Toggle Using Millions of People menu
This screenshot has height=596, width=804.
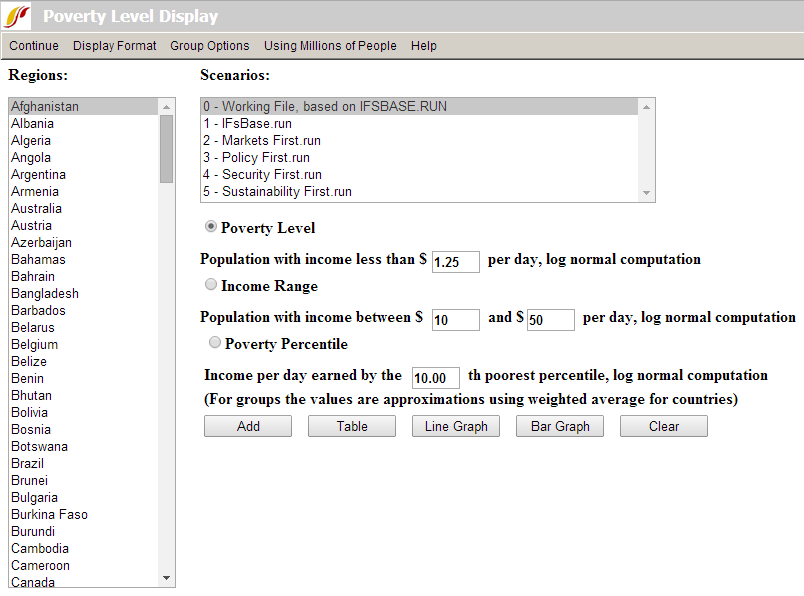[x=330, y=46]
